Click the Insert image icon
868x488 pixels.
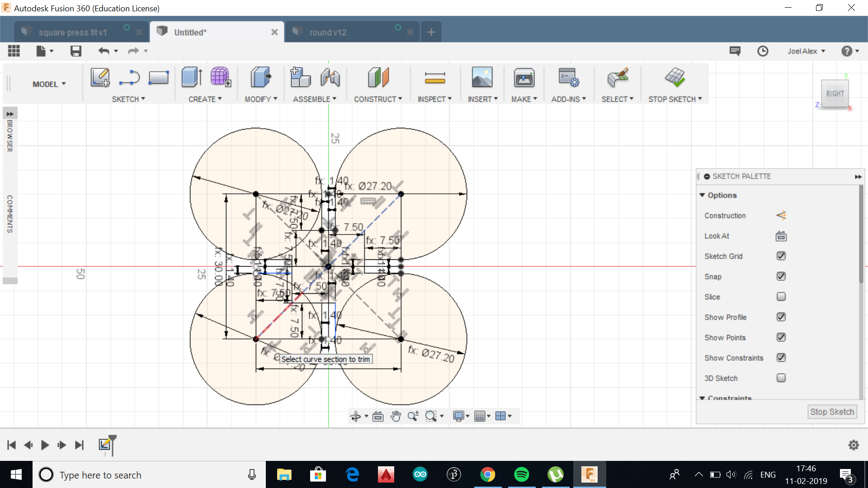click(482, 77)
